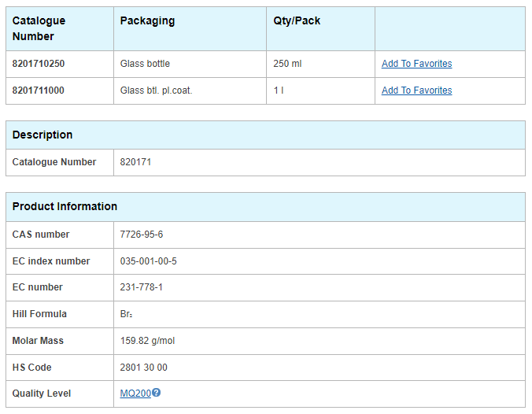The image size is (532, 414).
Task: Click the EC index number 035-001-00-5
Action: click(148, 261)
